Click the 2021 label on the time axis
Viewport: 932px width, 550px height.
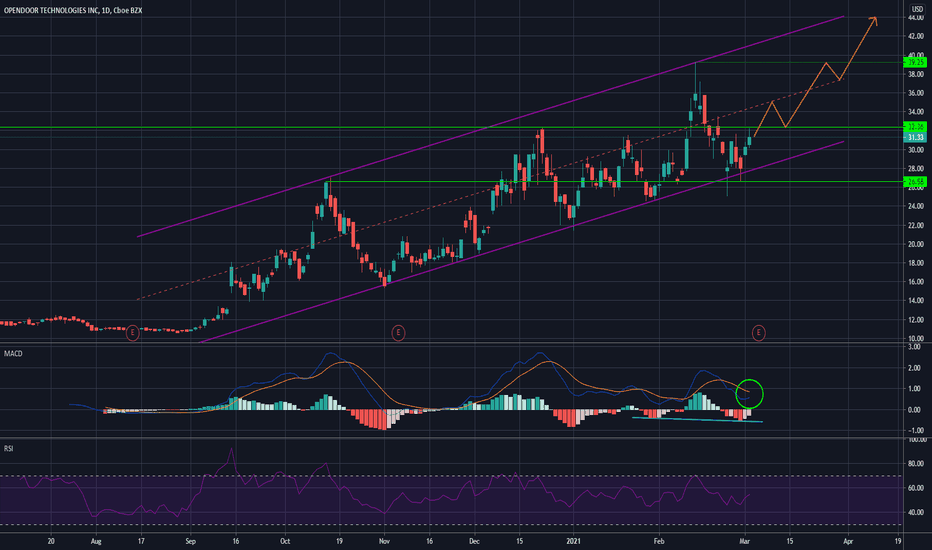573,542
